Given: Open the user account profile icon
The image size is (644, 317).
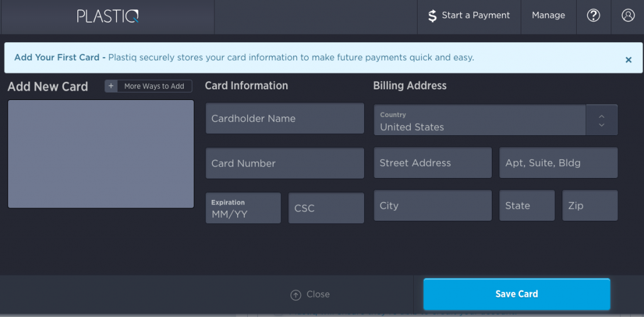Looking at the screenshot, I should click(628, 16).
